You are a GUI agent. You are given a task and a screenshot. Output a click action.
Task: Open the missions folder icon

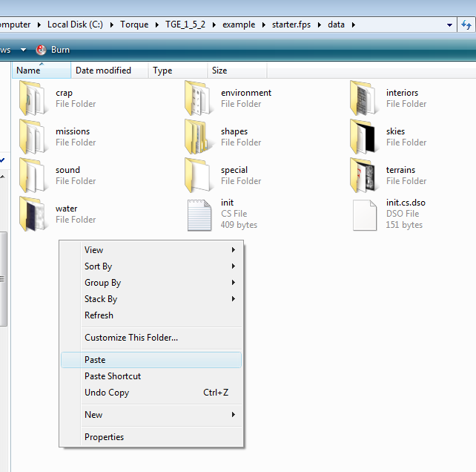33,137
